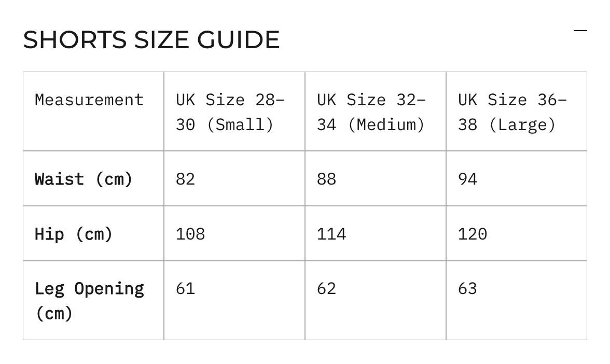Click the waist value 82 cell
The width and height of the screenshot is (610, 364).
pyautogui.click(x=234, y=178)
